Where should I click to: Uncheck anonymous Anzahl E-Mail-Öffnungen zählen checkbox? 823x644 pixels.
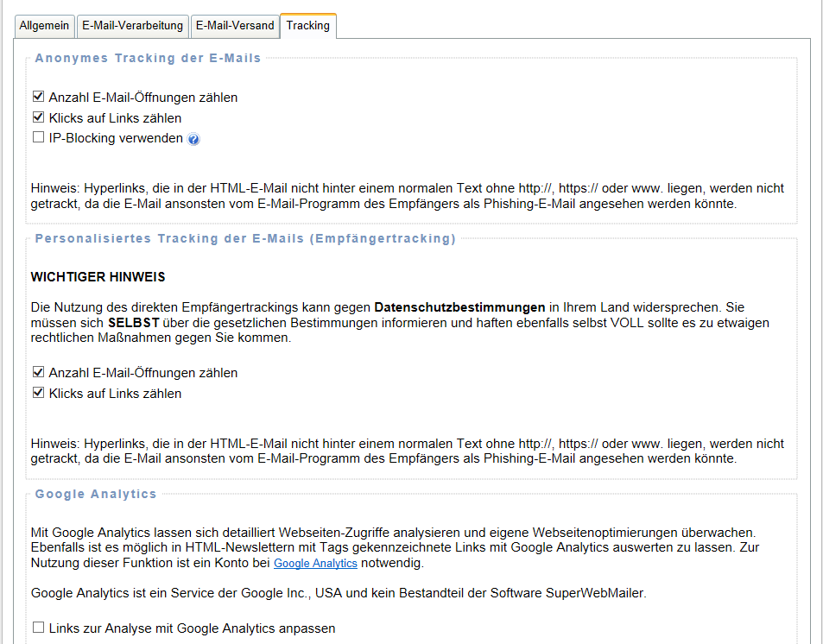pyautogui.click(x=38, y=98)
